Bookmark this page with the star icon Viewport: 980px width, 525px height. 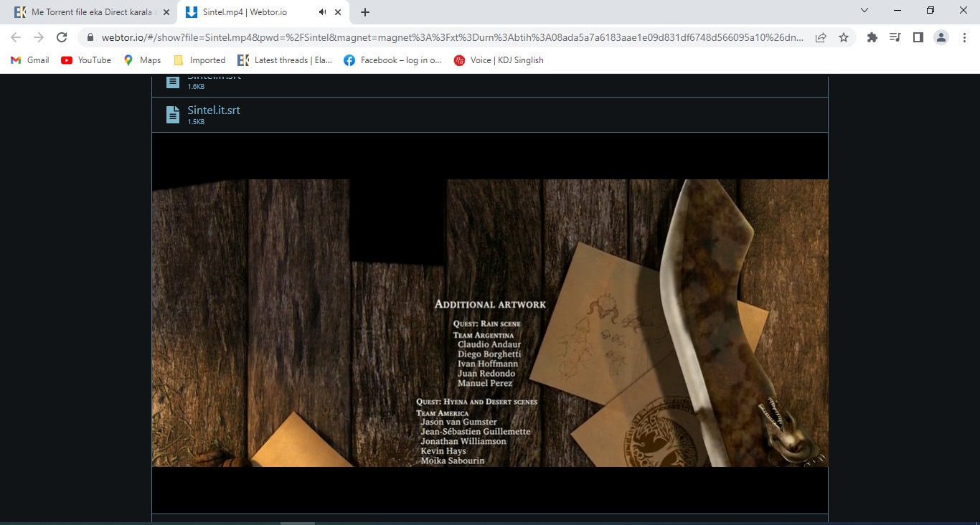(x=844, y=37)
